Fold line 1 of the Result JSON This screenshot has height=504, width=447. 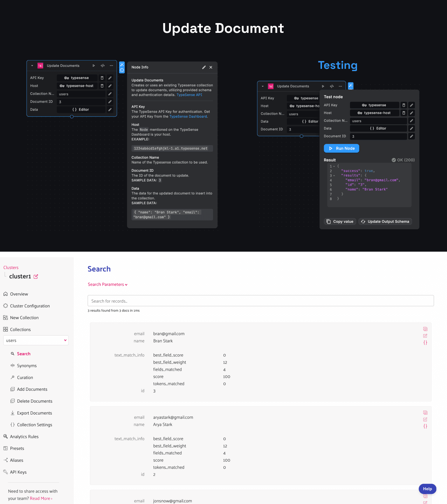[334, 166]
